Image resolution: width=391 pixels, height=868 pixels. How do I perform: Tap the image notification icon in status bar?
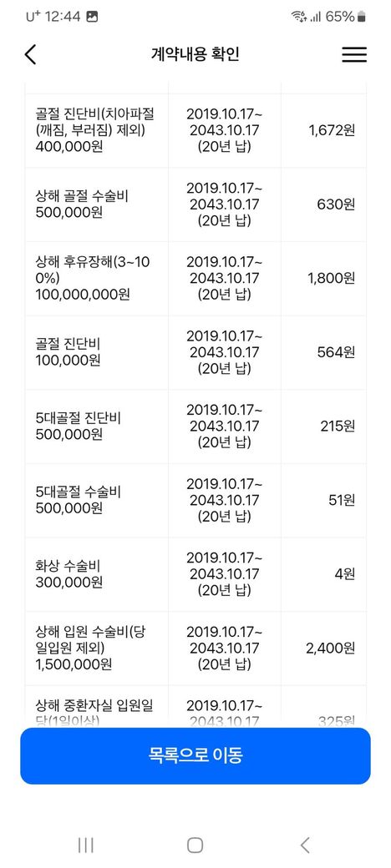click(93, 17)
